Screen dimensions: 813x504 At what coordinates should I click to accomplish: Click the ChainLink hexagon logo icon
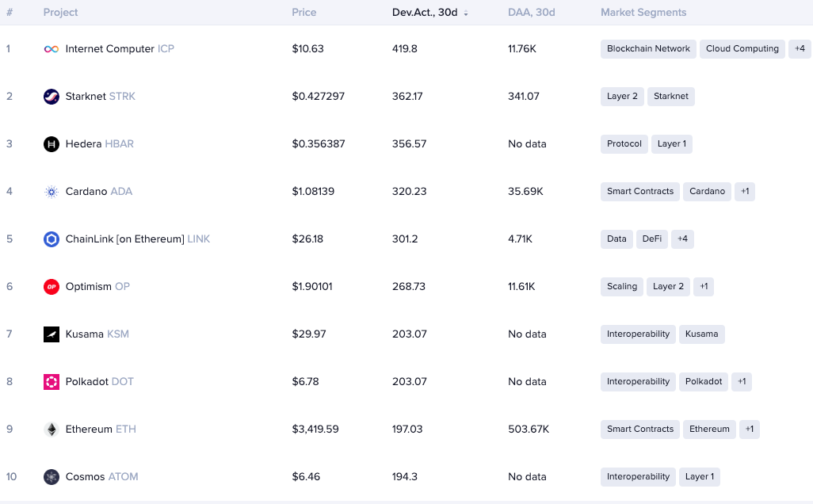tap(52, 239)
